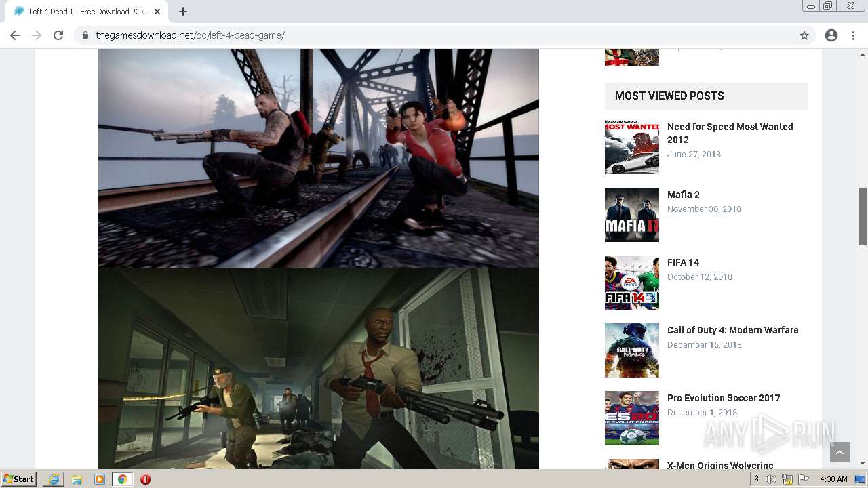Launch Internet Explorer from taskbar
Viewport: 868px width, 488px height.
54,479
